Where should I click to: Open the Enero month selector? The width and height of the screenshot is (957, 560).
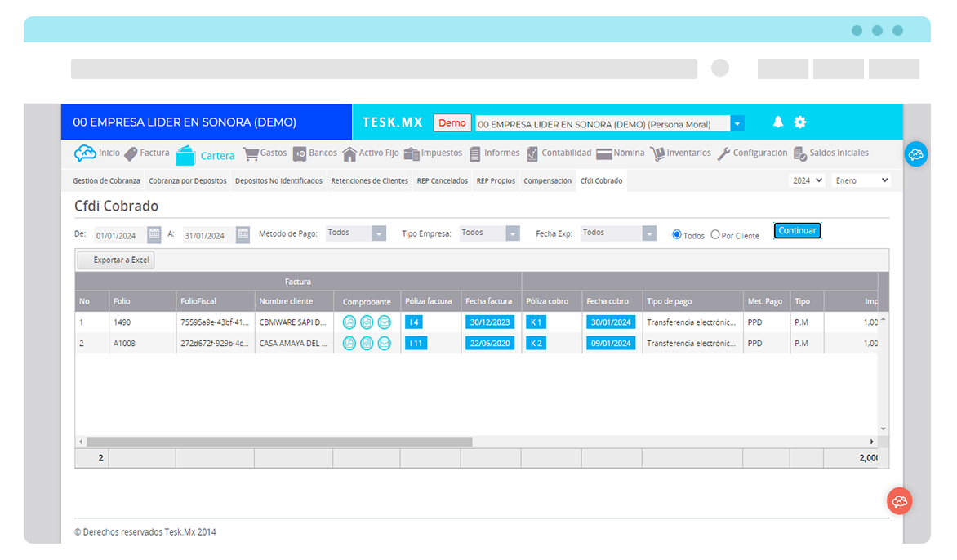point(861,180)
